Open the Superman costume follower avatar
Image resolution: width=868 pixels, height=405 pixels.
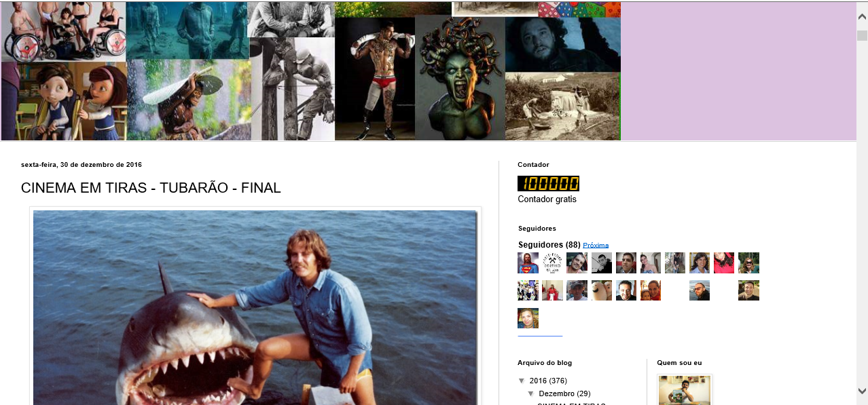pos(528,263)
